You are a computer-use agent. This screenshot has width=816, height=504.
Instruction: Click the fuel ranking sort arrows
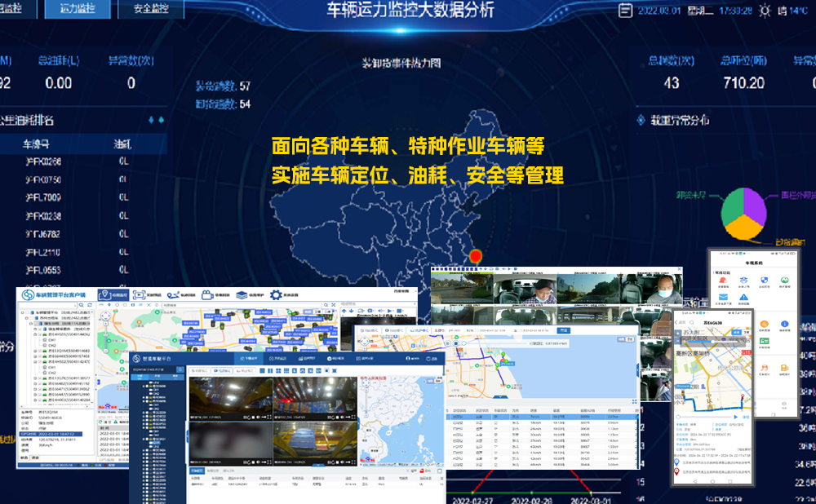[x=155, y=121]
